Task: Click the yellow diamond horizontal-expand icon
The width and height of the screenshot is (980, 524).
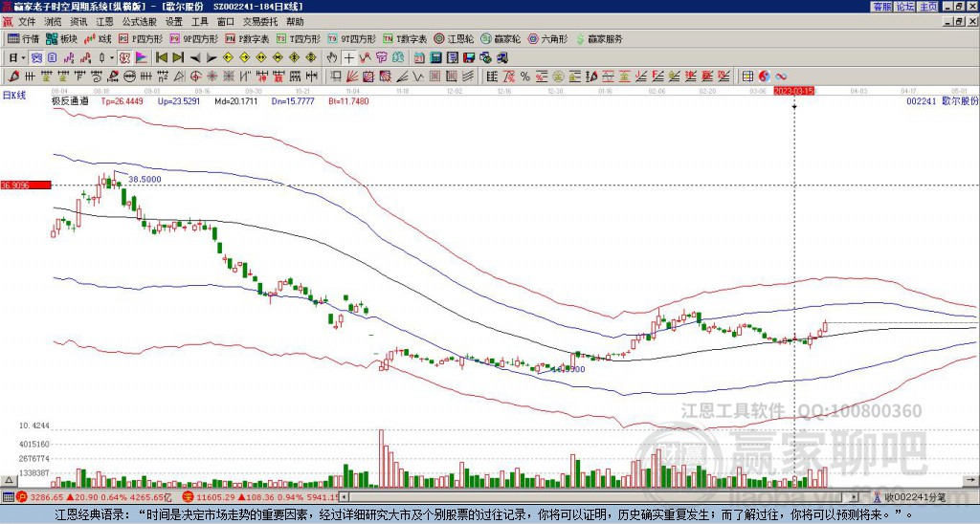Action: 260,57
